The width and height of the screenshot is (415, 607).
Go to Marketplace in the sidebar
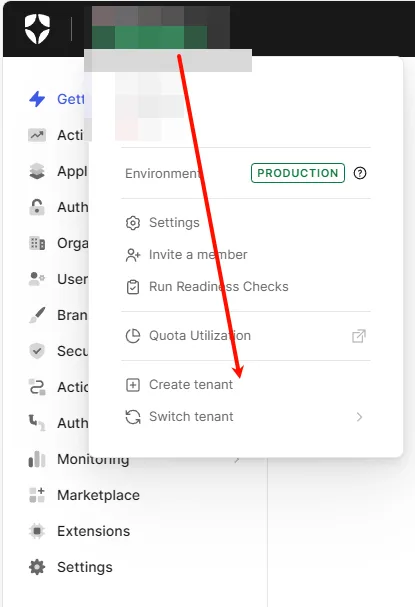click(x=98, y=495)
